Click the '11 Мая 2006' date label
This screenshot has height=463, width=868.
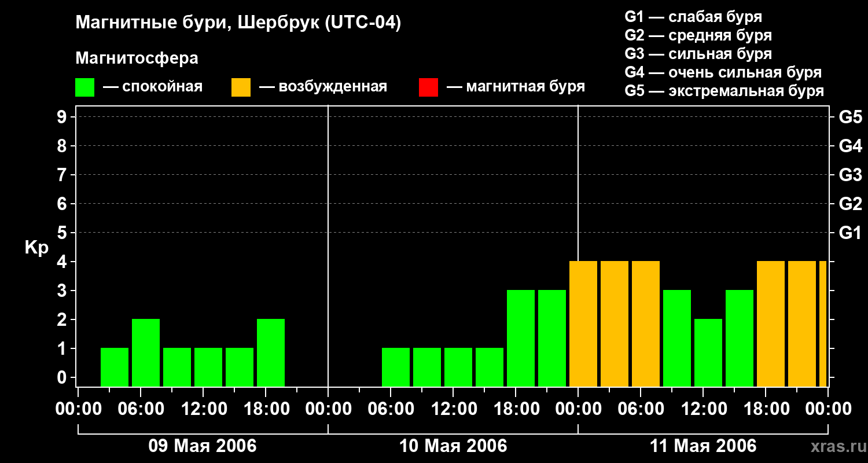[703, 446]
